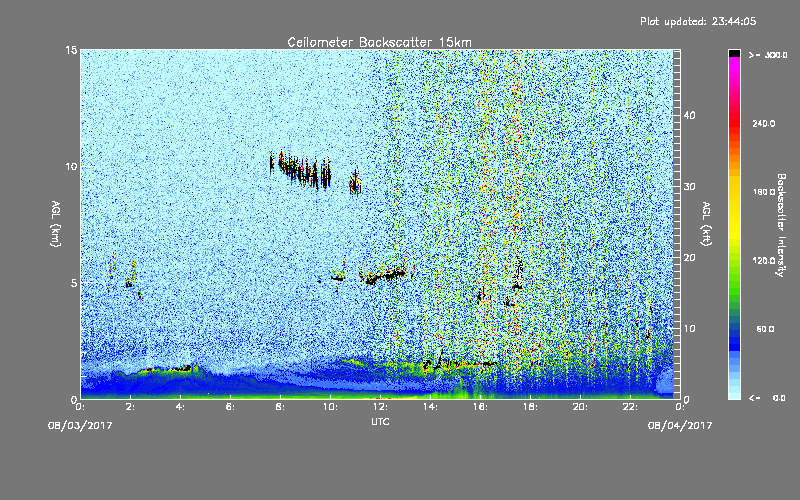This screenshot has height=500, width=800.
Task: Click the '120.0' colorbar label
Action: pos(764,261)
